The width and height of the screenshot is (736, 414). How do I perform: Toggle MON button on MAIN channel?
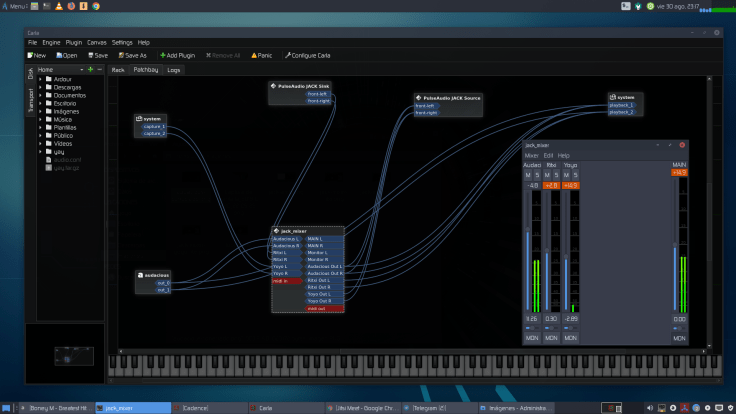click(x=680, y=339)
